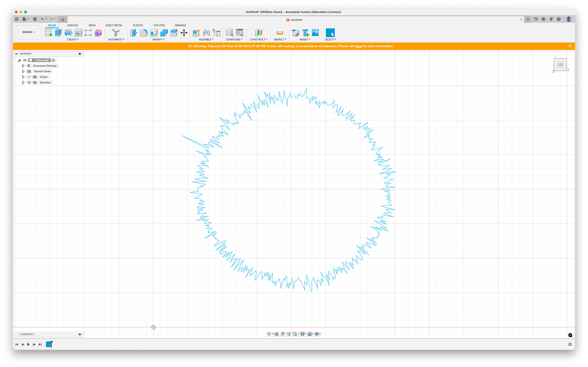Screen dimensions: 588x367
Task: Click the TOP face of the ViewCube
Action: [560, 65]
